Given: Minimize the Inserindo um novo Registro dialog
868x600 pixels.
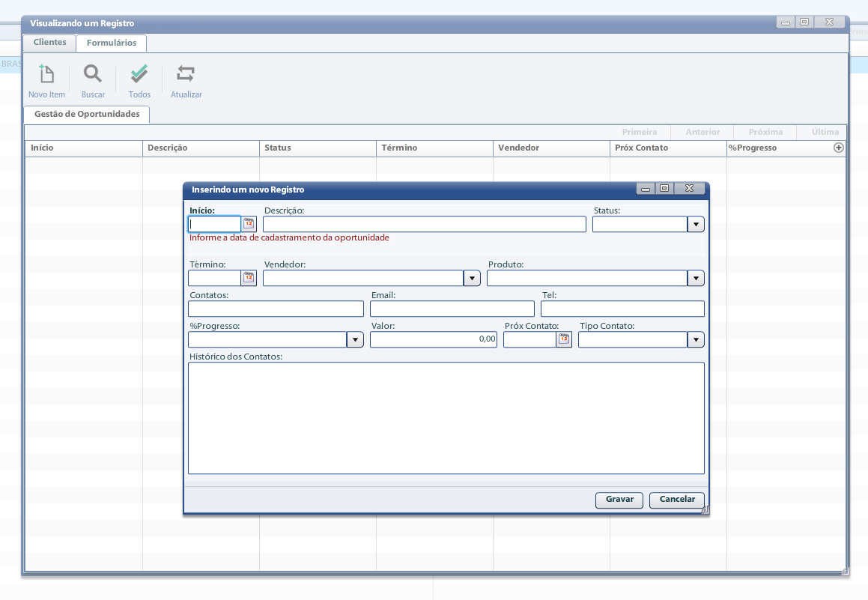Looking at the screenshot, I should (x=646, y=189).
